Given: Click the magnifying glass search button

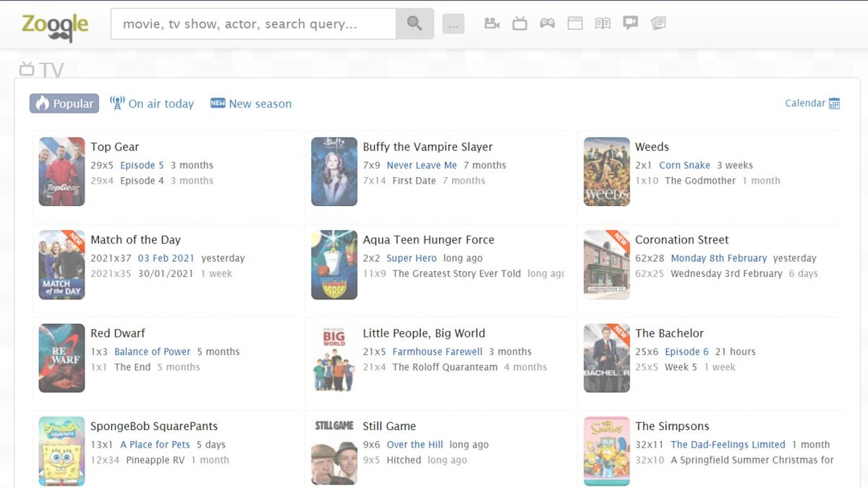Looking at the screenshot, I should pos(414,24).
